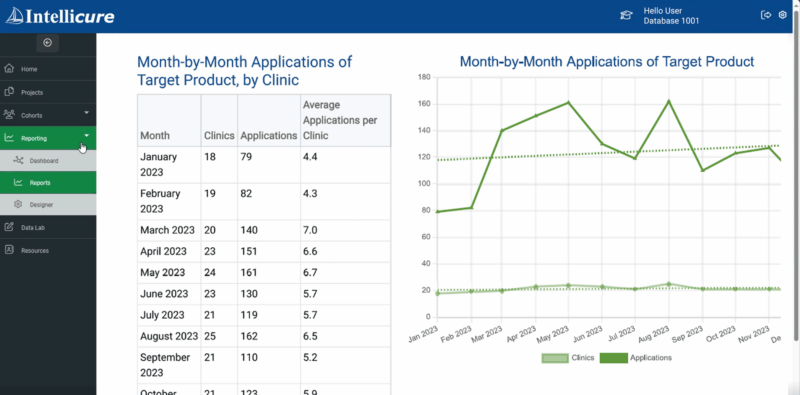The width and height of the screenshot is (800, 395).
Task: Open the Home menu item
Action: tap(48, 69)
